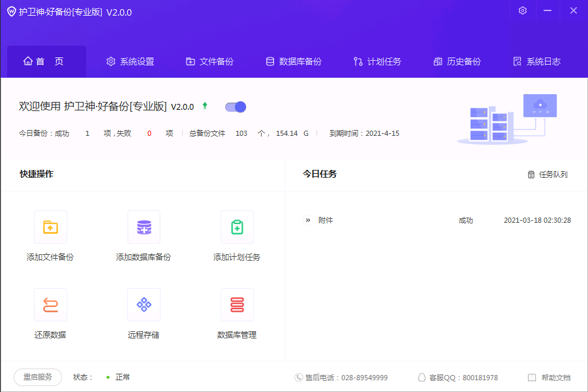The image size is (588, 392).
Task: View the 历史备份 tab
Action: (x=457, y=62)
